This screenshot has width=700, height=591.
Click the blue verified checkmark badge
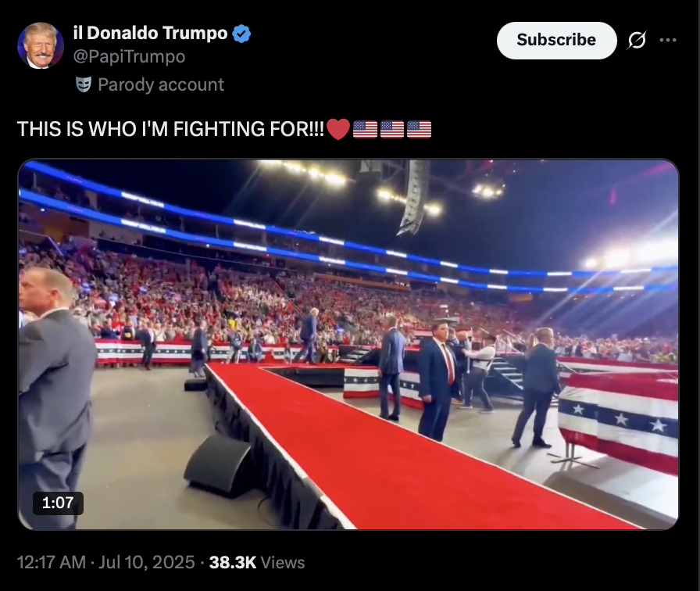(241, 34)
